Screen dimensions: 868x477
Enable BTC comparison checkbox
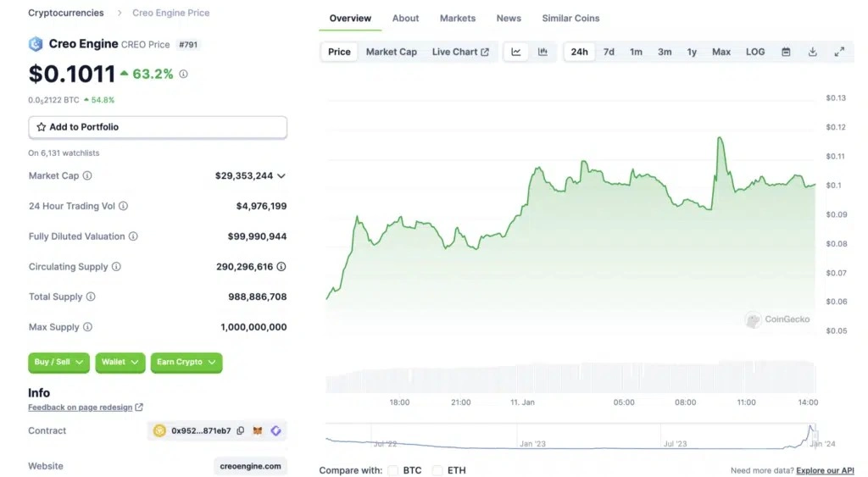click(392, 470)
